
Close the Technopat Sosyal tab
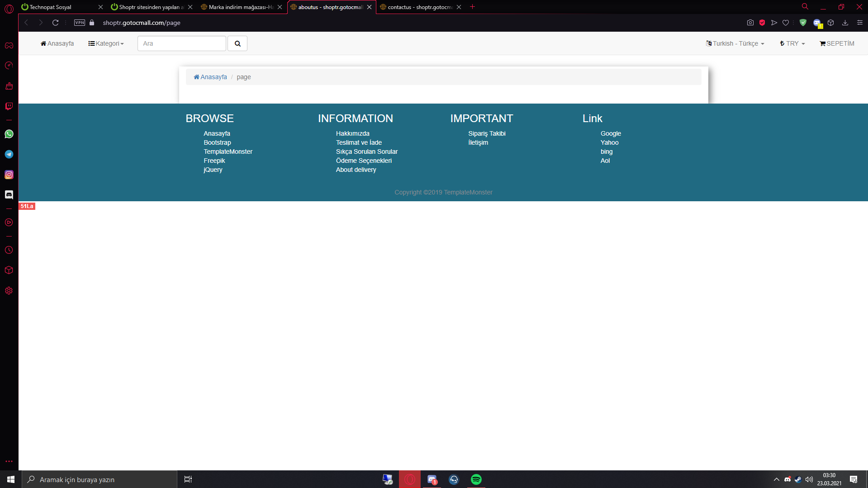click(x=100, y=7)
